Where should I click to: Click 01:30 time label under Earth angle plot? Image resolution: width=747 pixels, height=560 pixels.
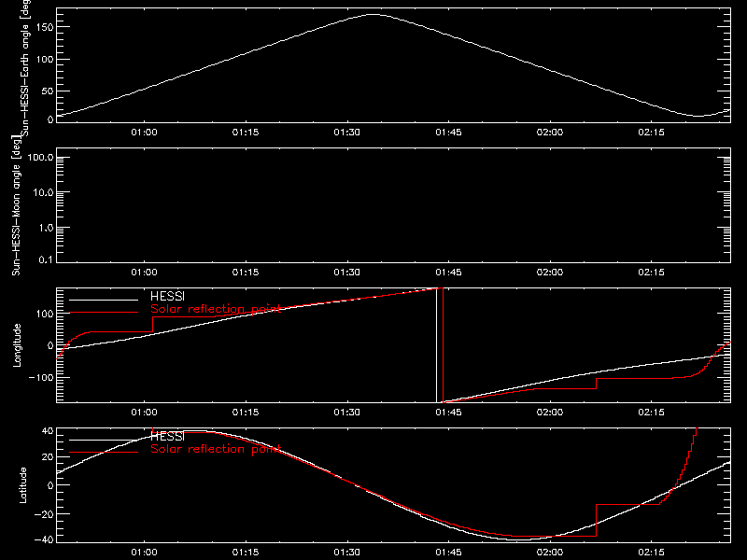point(346,132)
